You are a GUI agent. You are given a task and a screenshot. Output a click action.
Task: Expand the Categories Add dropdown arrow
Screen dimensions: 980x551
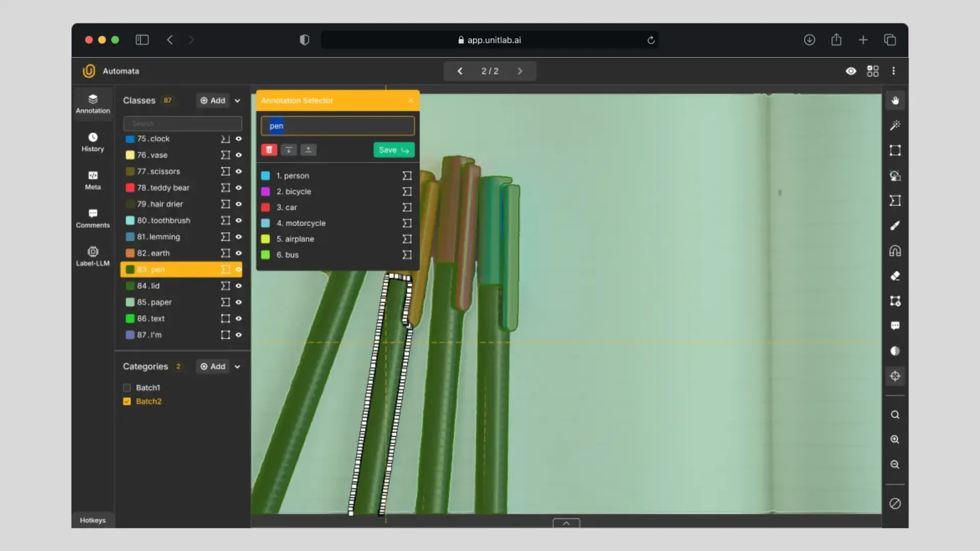coord(237,366)
